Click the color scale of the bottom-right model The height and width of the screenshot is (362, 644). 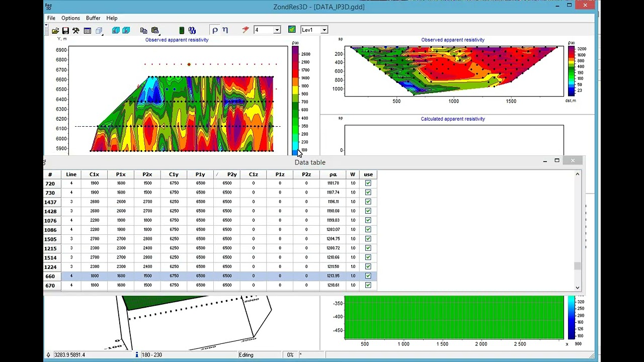571,318
